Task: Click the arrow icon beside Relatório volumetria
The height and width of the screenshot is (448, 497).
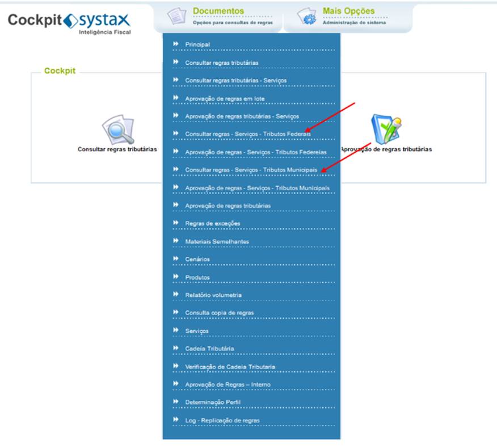Action: [x=176, y=295]
